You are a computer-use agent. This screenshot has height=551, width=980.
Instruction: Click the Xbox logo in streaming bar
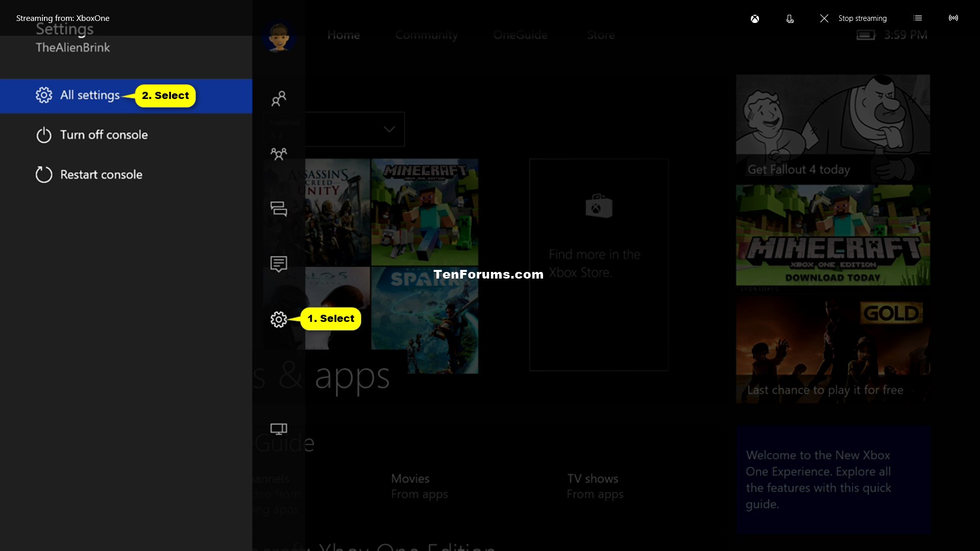click(755, 18)
